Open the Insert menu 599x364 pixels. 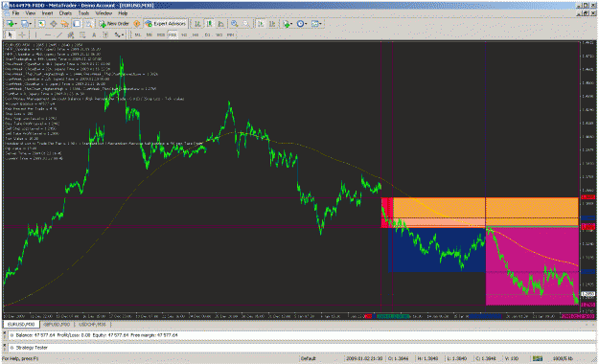(x=47, y=13)
